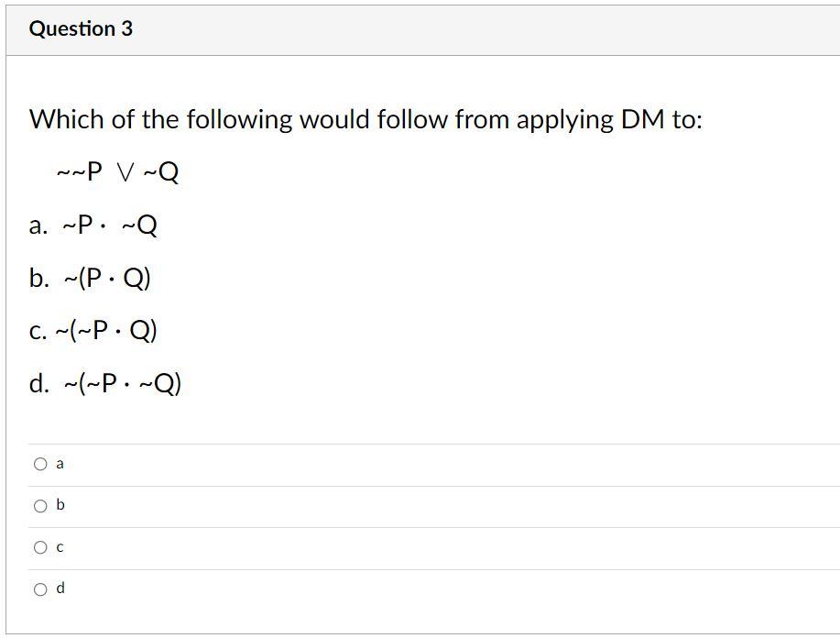Click the "b" label beside second radio
This screenshot has height=638, width=840.
pyautogui.click(x=60, y=505)
